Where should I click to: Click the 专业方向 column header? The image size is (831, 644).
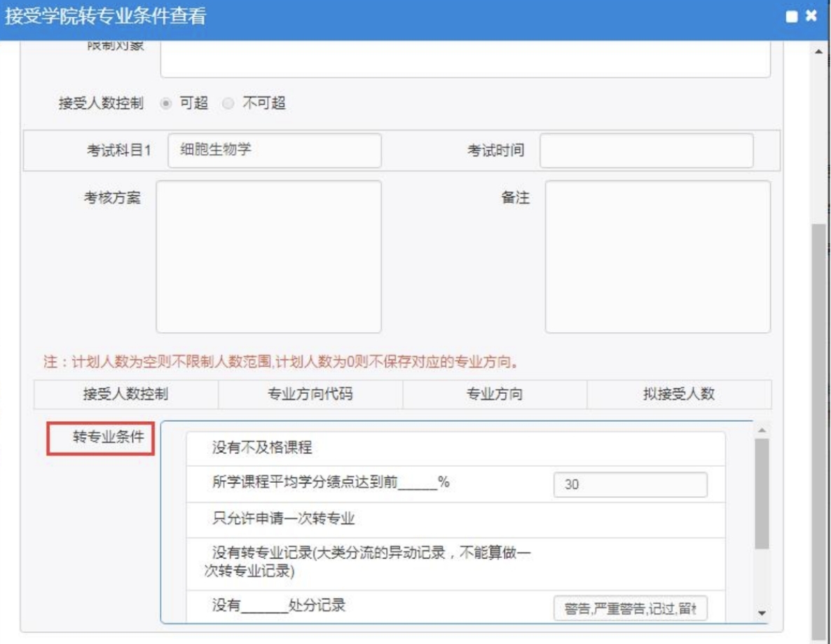(x=495, y=395)
